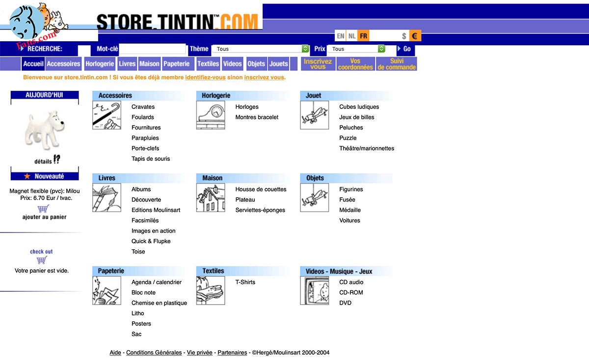Image resolution: width=589 pixels, height=364 pixels.
Task: Open the DVD link
Action: tap(345, 303)
